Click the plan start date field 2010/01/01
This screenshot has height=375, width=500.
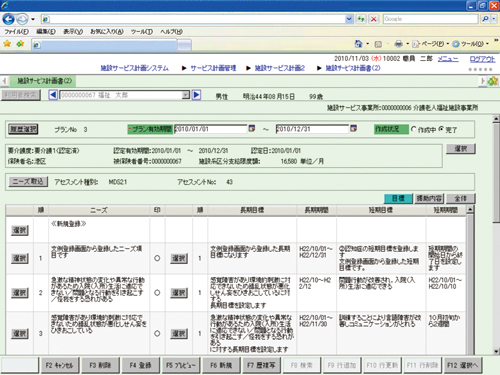[x=210, y=129]
